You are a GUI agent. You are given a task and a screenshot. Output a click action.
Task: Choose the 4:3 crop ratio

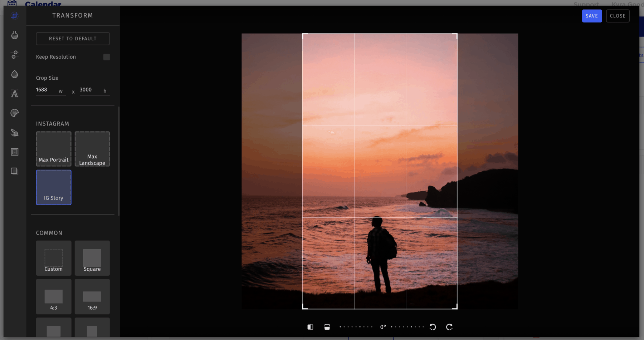[54, 297]
